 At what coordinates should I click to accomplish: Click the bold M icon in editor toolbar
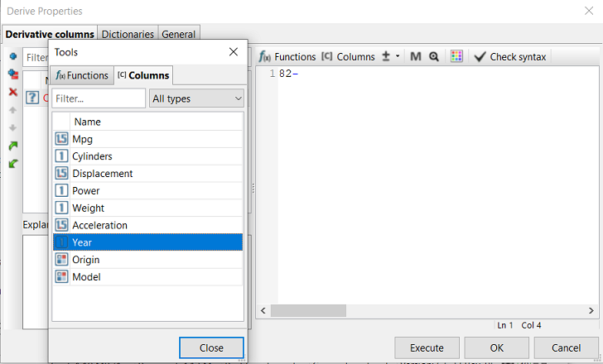(x=416, y=57)
